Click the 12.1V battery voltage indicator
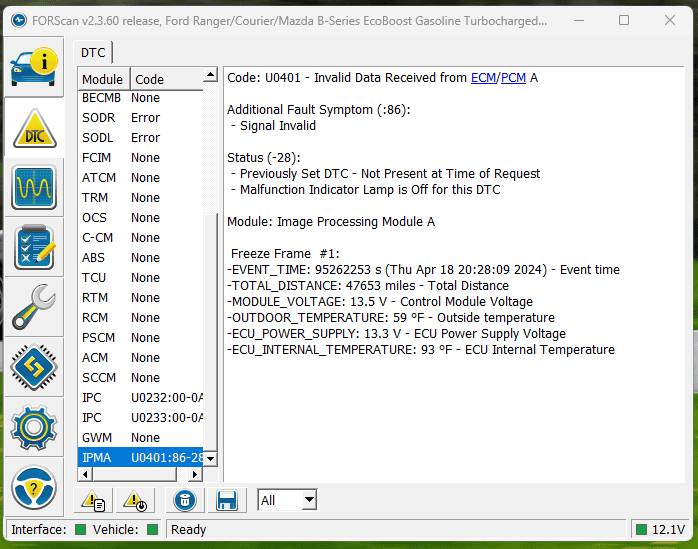Viewport: 698px width, 549px height. (661, 529)
